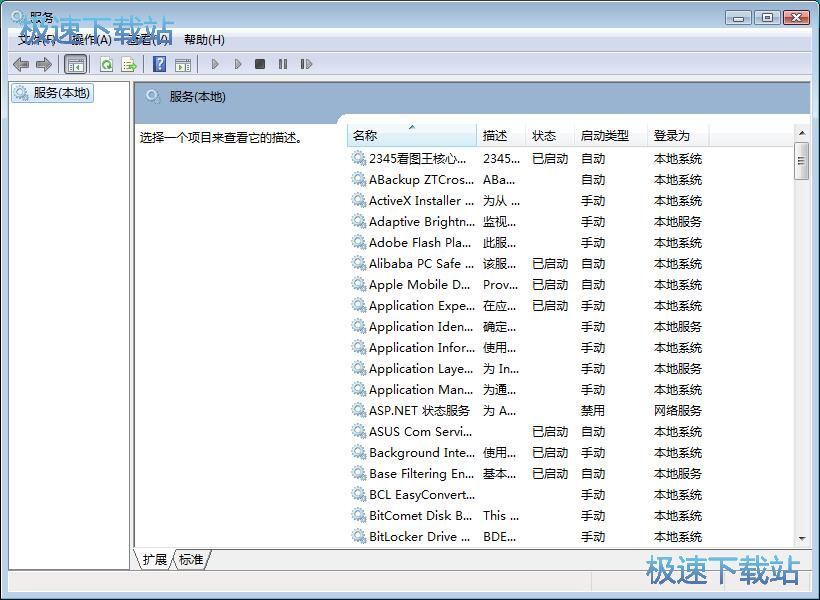Click 已启动 status in Alibaba PC Safe row
This screenshot has height=600, width=820.
coord(550,263)
